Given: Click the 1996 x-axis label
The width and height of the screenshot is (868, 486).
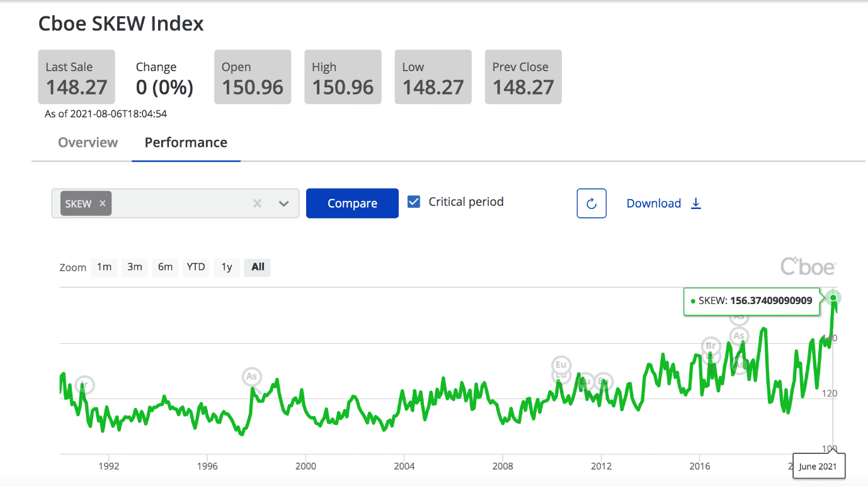Looking at the screenshot, I should (207, 466).
